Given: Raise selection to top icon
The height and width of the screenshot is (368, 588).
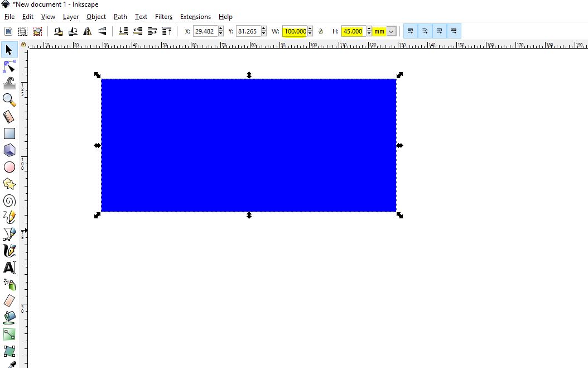Looking at the screenshot, I should [x=167, y=32].
